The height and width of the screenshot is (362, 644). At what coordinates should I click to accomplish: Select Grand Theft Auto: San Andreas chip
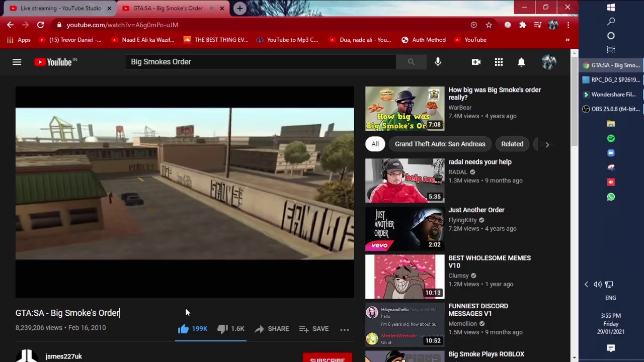point(440,144)
